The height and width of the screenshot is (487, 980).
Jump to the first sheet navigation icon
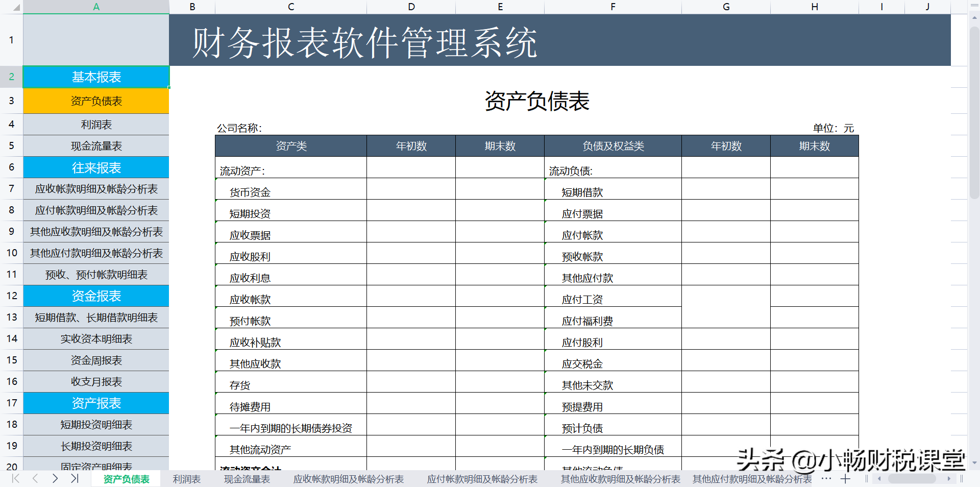click(x=15, y=479)
